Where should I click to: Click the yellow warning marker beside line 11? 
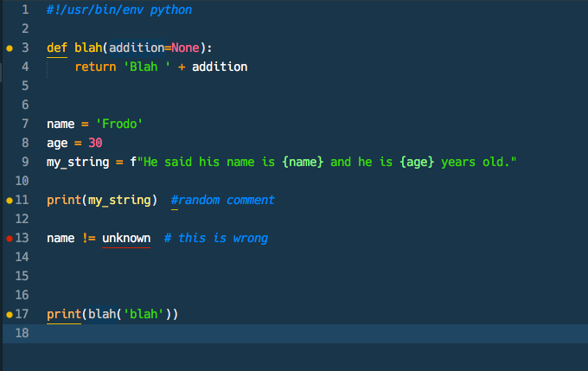tap(10, 201)
